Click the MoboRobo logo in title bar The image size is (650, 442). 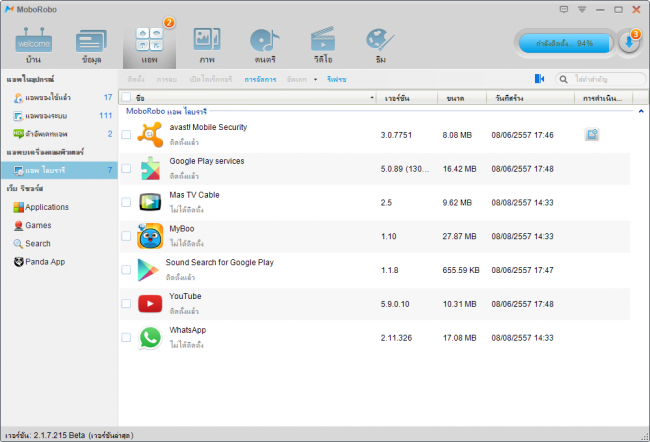(x=10, y=9)
